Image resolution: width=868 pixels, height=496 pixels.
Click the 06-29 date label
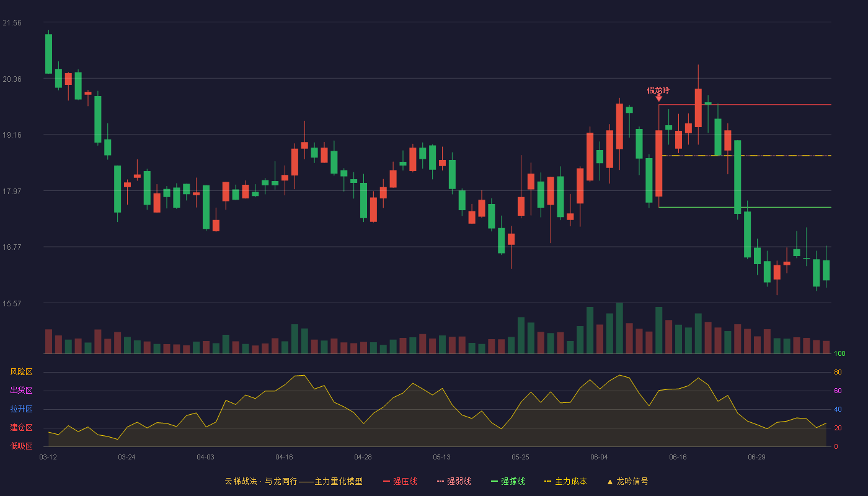(x=756, y=457)
